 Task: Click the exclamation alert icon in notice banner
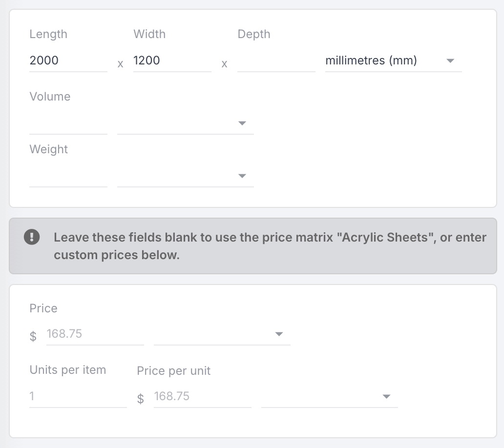point(32,238)
